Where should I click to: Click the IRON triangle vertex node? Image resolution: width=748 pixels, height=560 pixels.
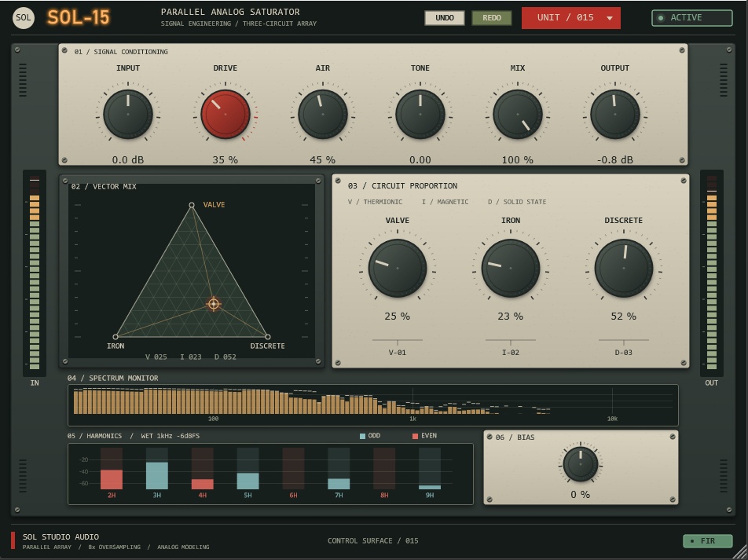point(115,337)
